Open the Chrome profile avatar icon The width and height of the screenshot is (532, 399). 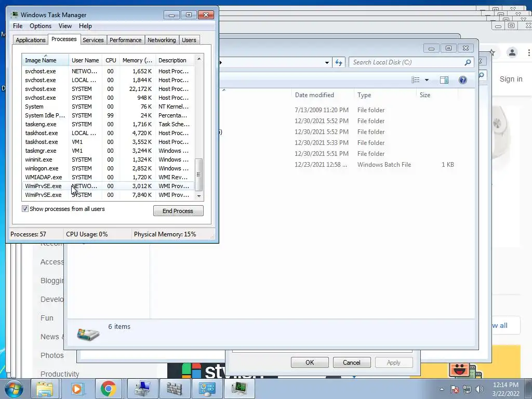click(x=512, y=52)
